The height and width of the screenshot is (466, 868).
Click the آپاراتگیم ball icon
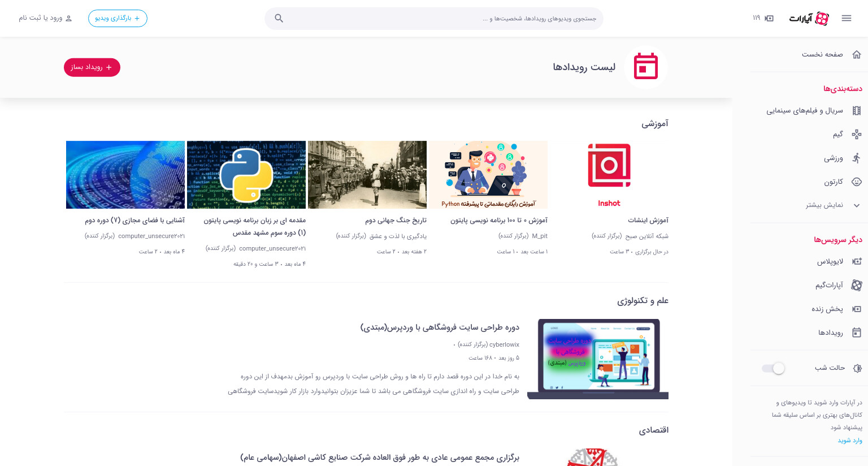click(x=857, y=285)
